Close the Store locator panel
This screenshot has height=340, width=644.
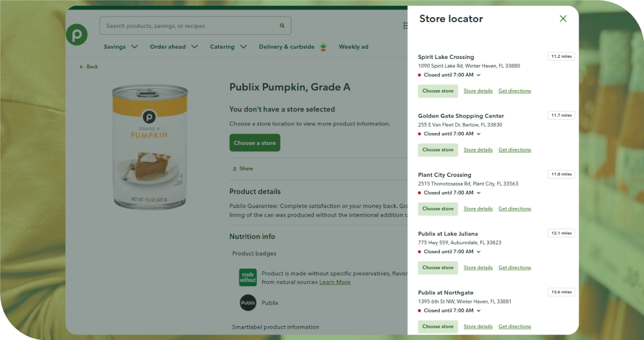click(563, 19)
